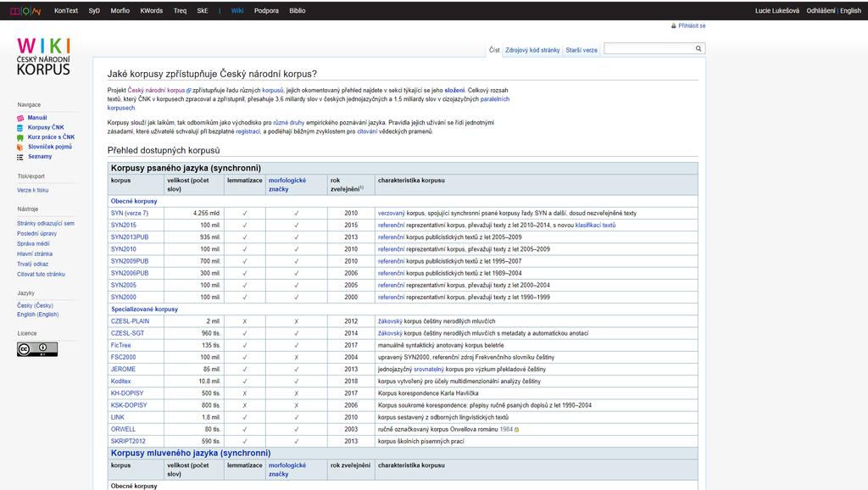
Task: Switch to the Starší verze tab
Action: pos(581,50)
